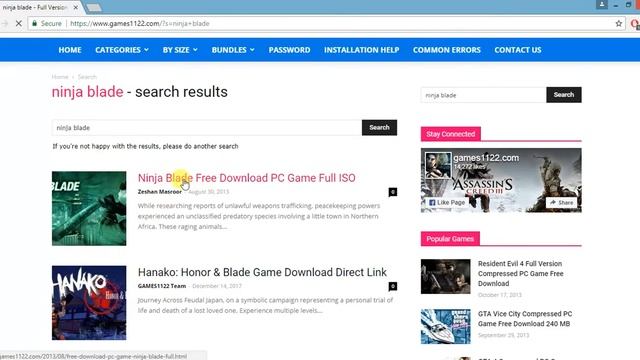This screenshot has width=640, height=360.
Task: Click the Facebook Share button
Action: point(561,202)
